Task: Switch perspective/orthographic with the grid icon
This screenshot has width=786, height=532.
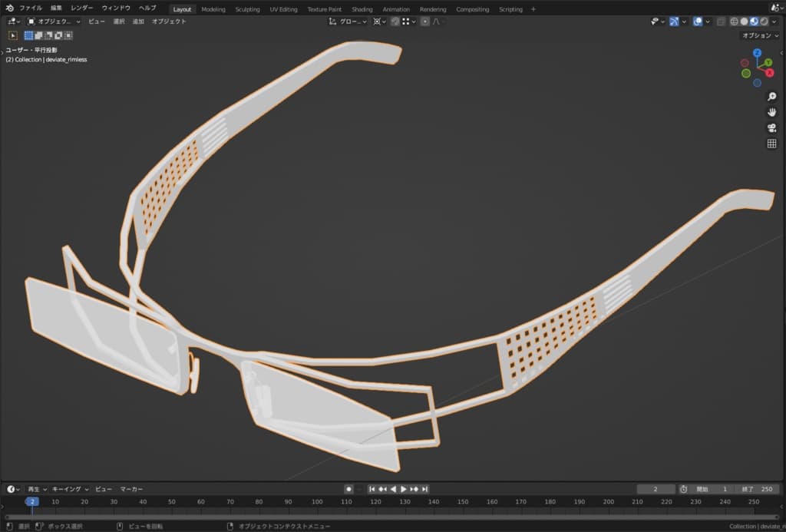Action: click(x=771, y=144)
